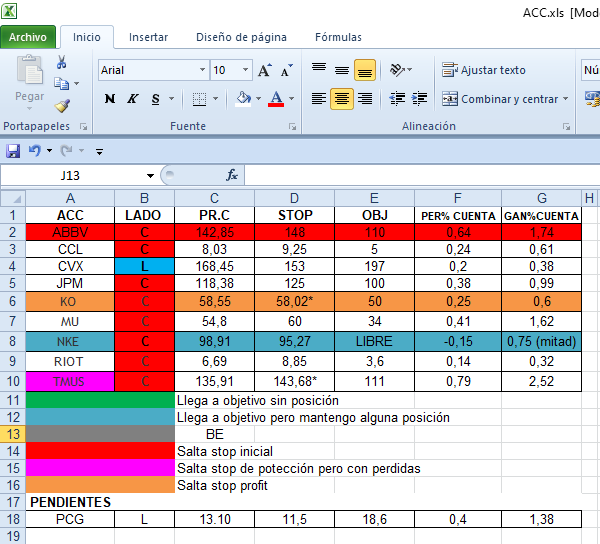This screenshot has height=544, width=600.
Task: Click the Redo arrow icon
Action: [x=67, y=151]
